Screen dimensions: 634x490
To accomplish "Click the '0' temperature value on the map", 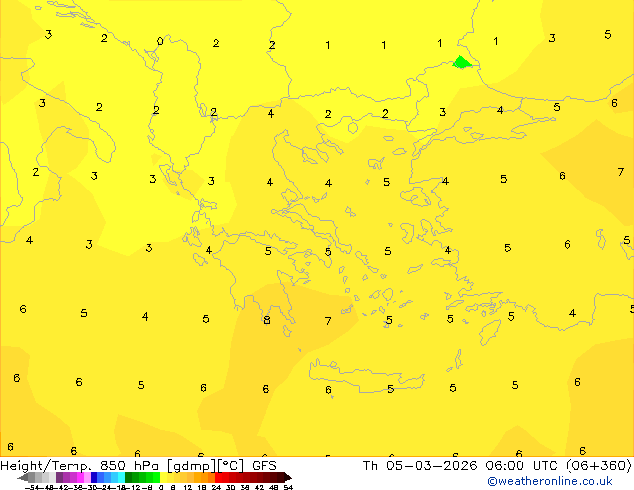I will coord(160,41).
